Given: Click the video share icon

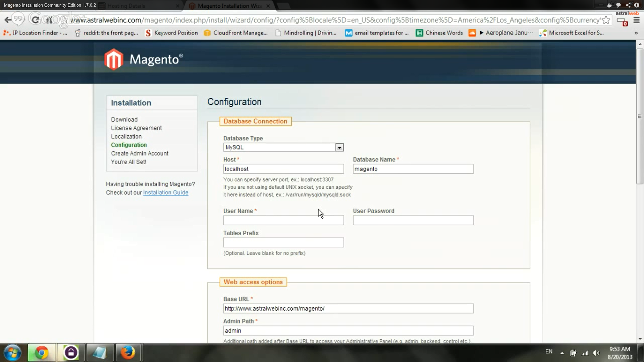Looking at the screenshot, I should tap(628, 5).
